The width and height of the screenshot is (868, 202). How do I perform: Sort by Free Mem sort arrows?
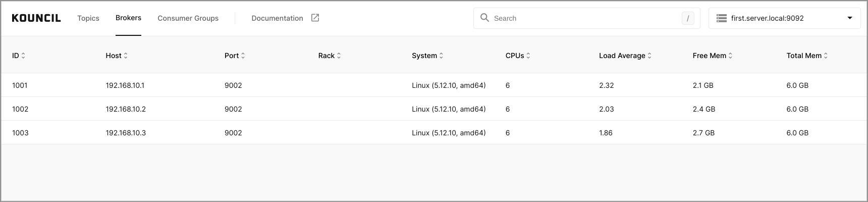click(730, 56)
